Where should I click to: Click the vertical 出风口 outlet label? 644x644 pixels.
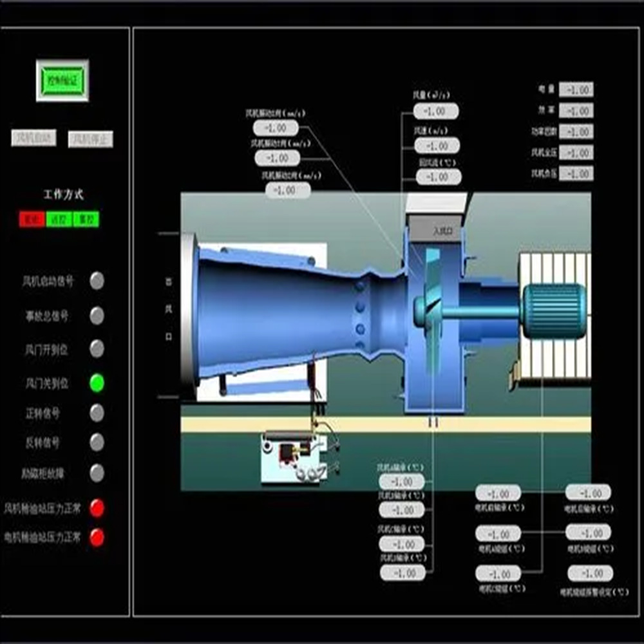click(x=168, y=309)
